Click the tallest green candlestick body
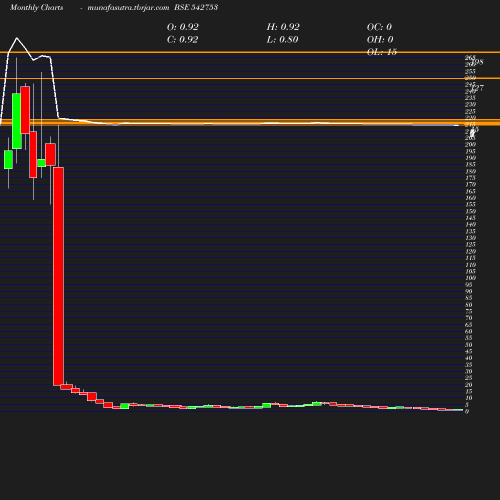 pyautogui.click(x=17, y=121)
